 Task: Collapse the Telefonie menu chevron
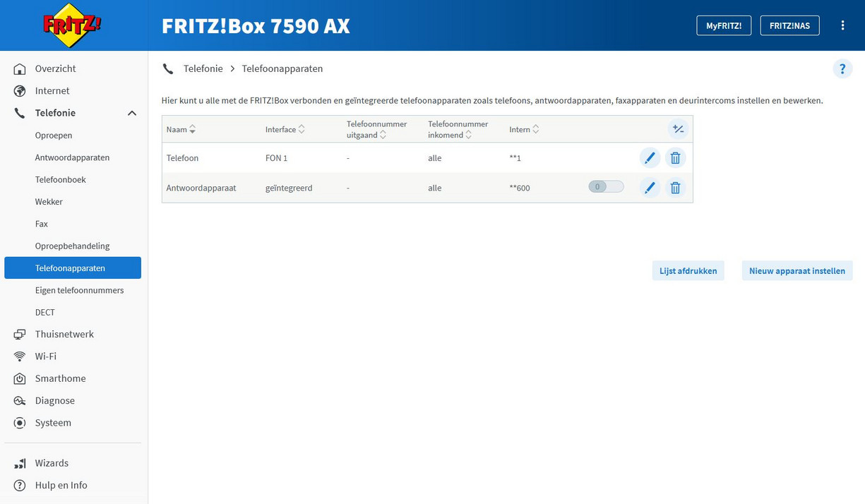click(132, 113)
